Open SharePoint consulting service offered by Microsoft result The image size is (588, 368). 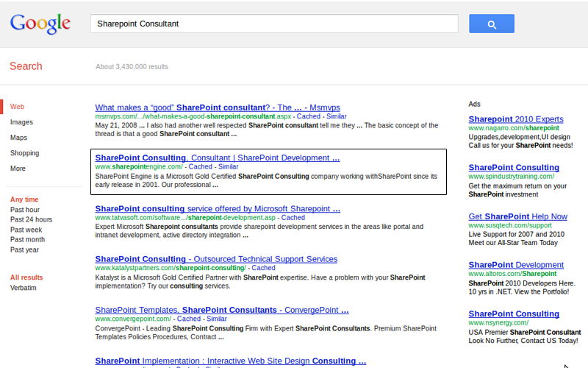pos(218,209)
